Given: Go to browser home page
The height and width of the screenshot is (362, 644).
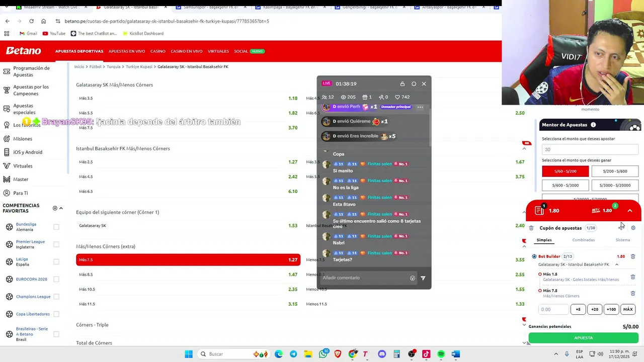Looking at the screenshot, I should pos(43,21).
